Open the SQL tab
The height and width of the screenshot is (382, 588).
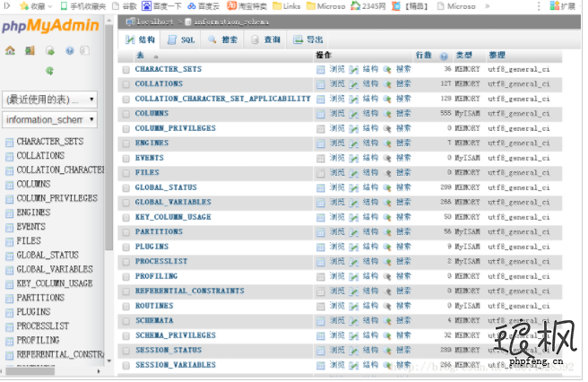click(x=181, y=39)
